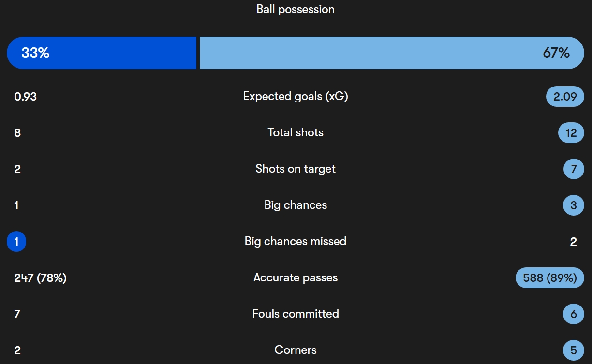Image resolution: width=592 pixels, height=364 pixels.
Task: Click the 2.09 expected goals badge
Action: coord(565,97)
